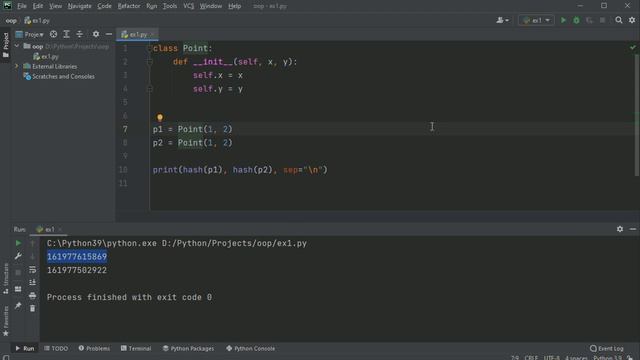Toggle the Project side tab
640x360 pixels.
click(x=6, y=44)
